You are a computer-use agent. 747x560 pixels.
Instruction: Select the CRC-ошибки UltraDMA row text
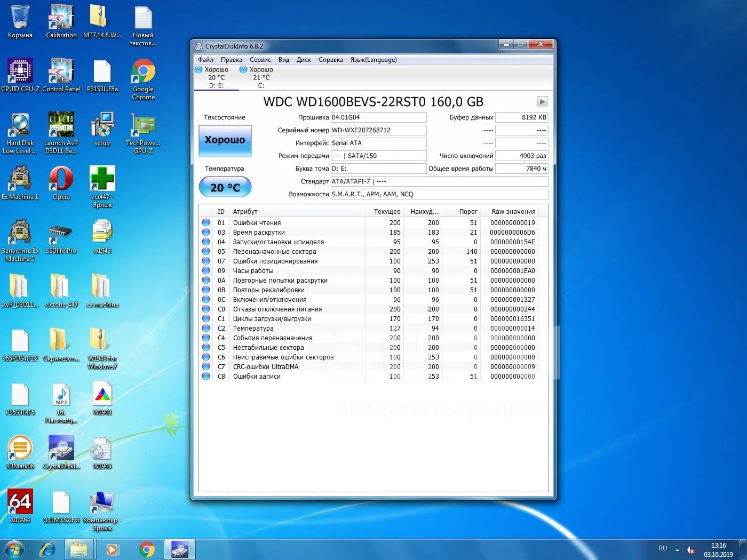point(266,367)
